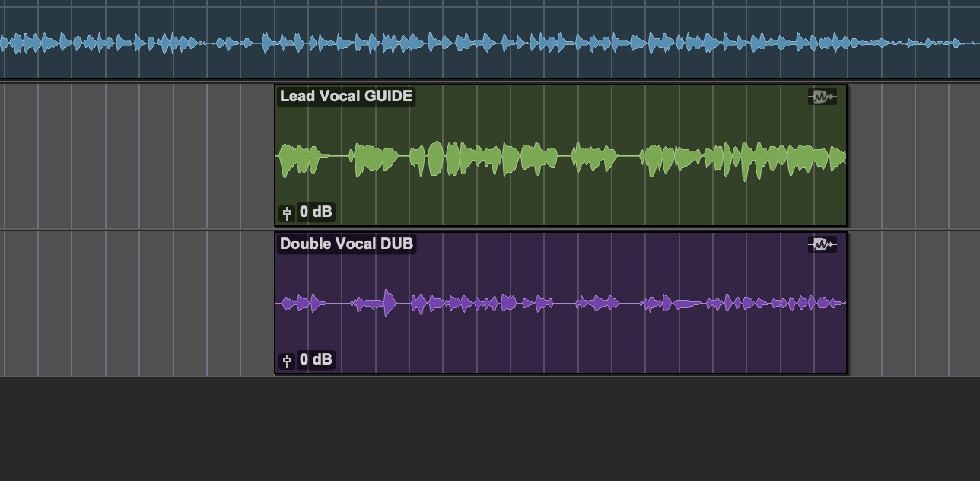
Task: Expand the clip effects panel from the green clip
Action: click(x=822, y=97)
